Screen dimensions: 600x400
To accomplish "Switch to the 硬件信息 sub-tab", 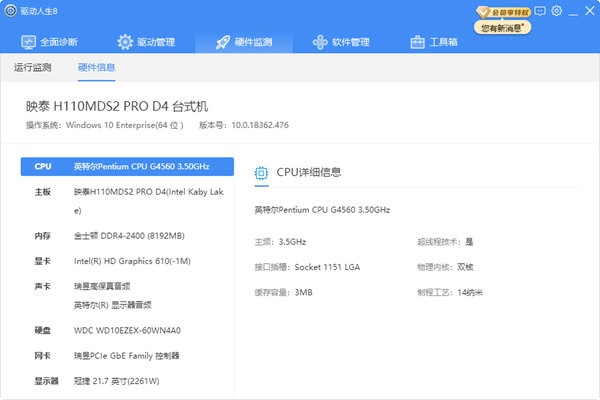I will pyautogui.click(x=97, y=68).
